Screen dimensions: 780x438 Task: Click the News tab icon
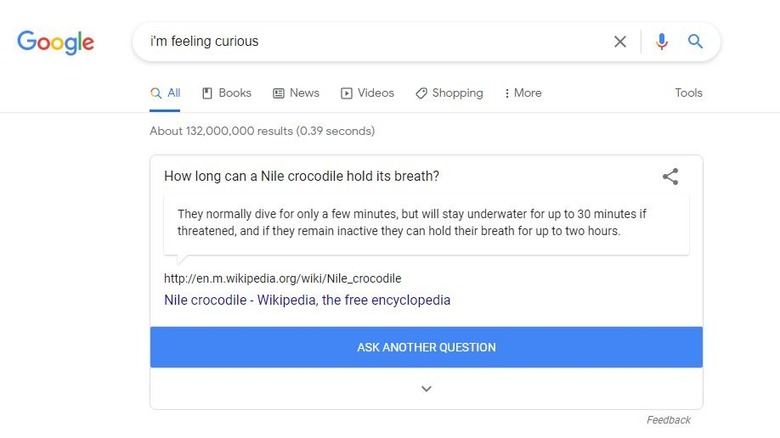coord(279,93)
